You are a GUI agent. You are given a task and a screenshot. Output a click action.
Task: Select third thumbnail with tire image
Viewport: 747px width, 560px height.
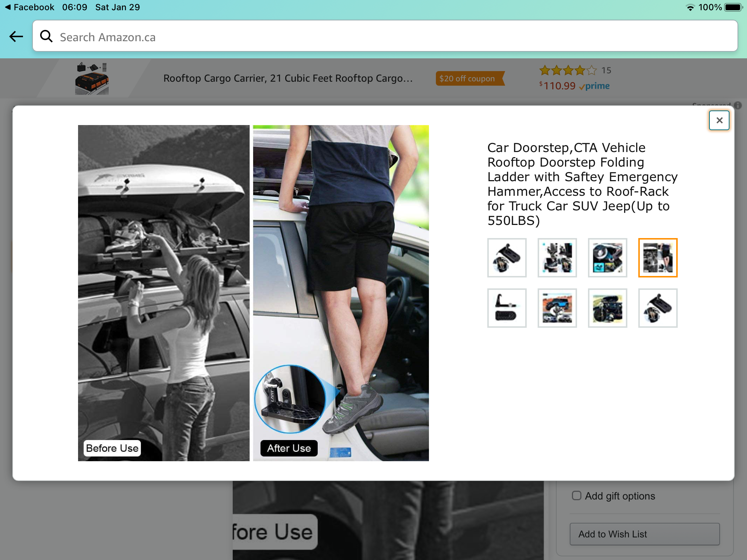tap(607, 258)
